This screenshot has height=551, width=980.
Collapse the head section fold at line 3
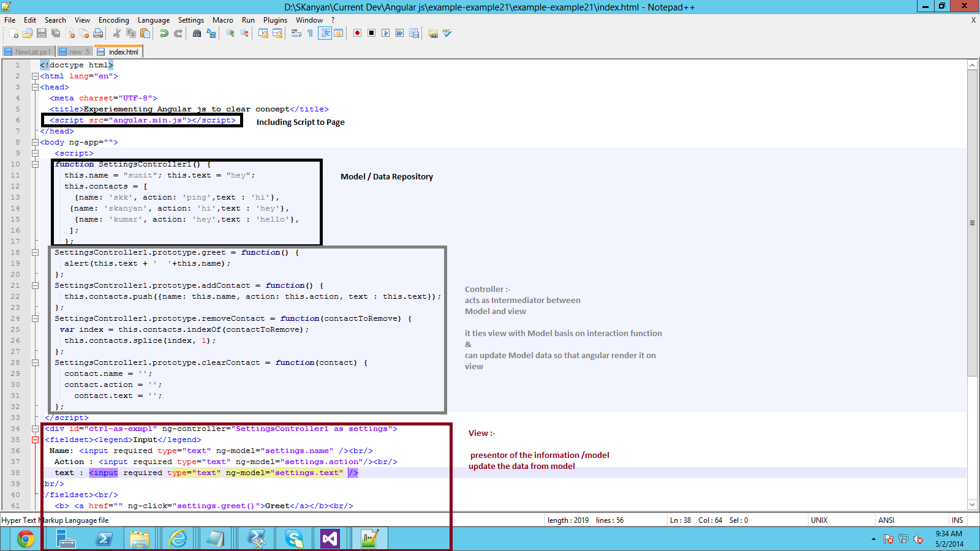[35, 88]
